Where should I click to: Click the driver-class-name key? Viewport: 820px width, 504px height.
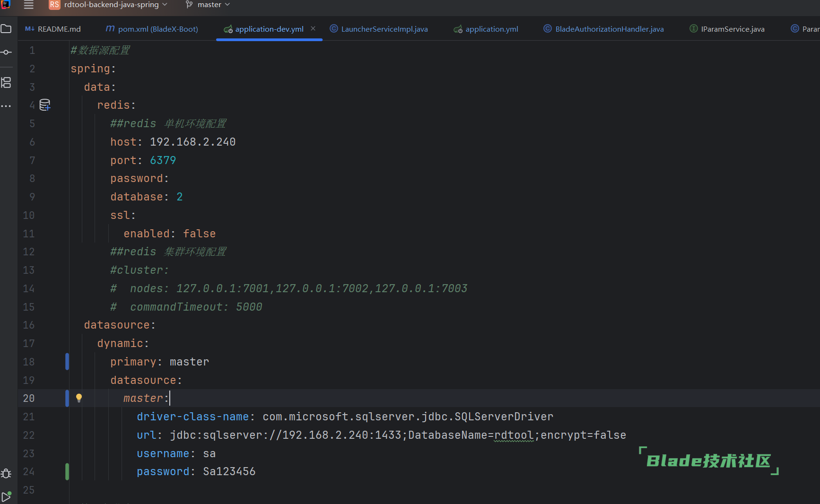click(x=193, y=417)
